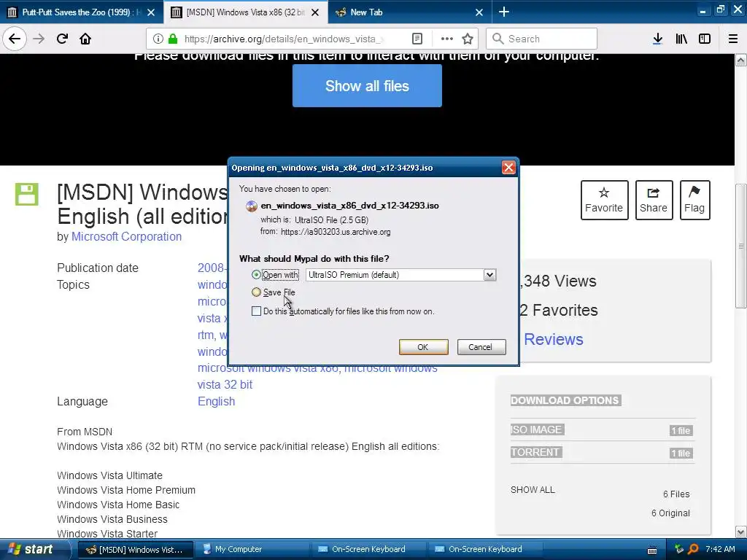Expand the UltraISO Premium application dropdown

(x=489, y=275)
